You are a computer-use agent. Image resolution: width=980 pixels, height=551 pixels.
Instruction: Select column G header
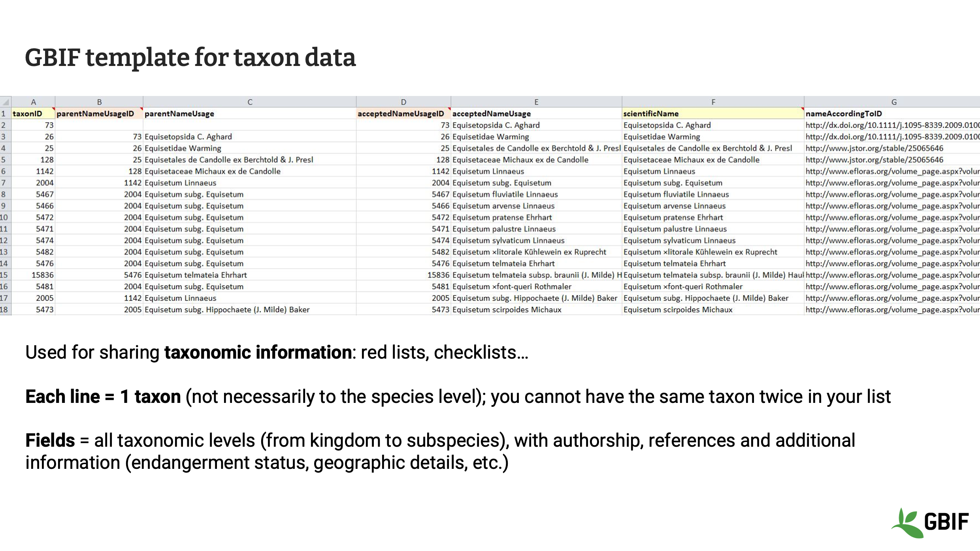[x=892, y=102]
